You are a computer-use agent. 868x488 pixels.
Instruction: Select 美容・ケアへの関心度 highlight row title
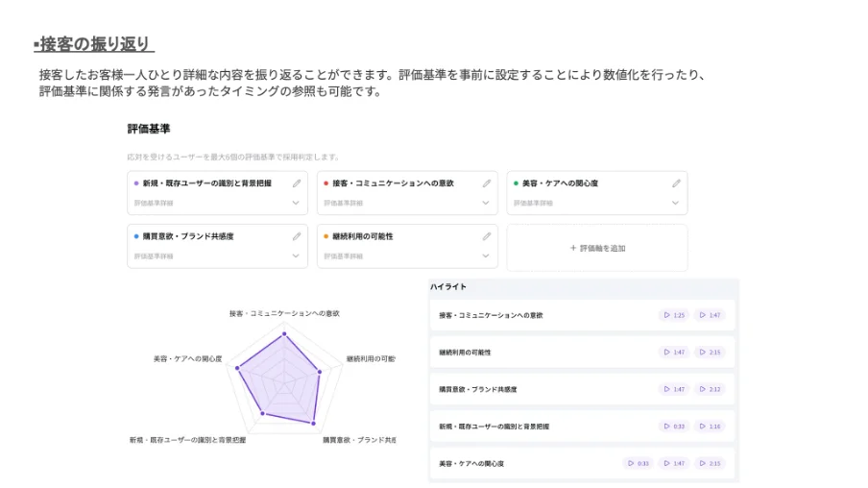(x=471, y=464)
